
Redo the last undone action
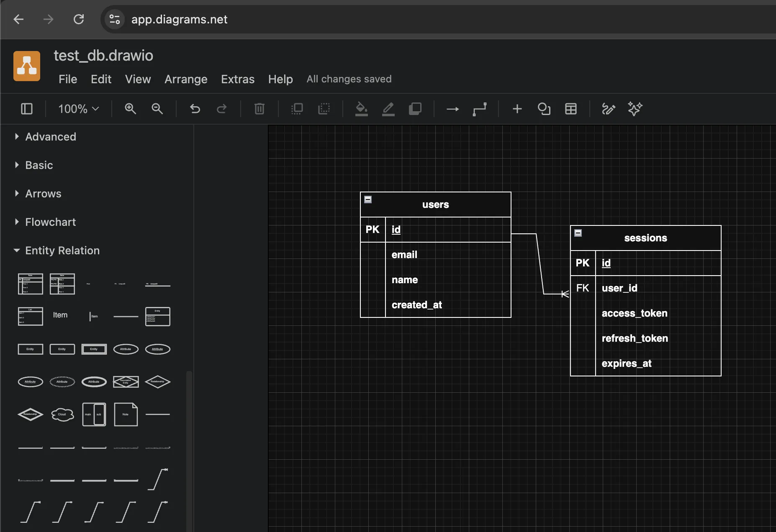click(222, 109)
